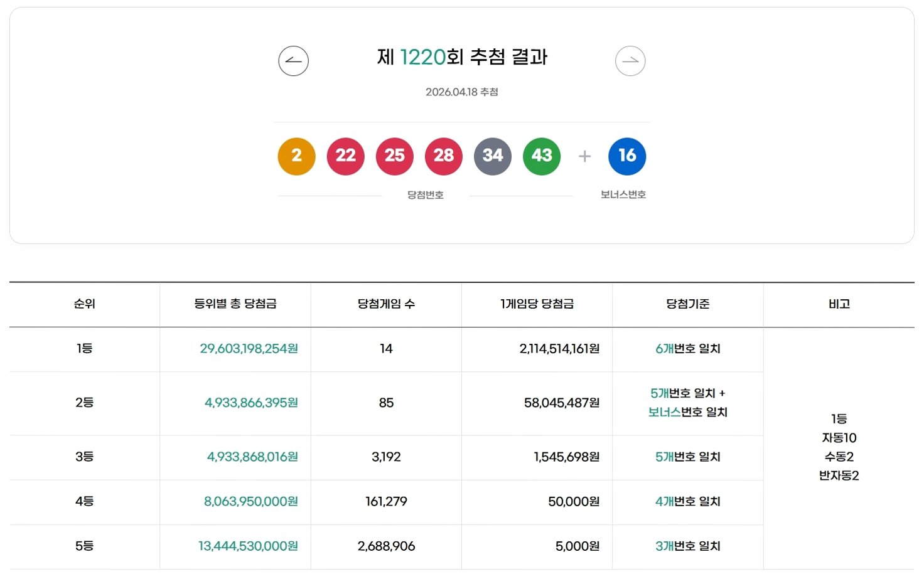Click criteria '6개번호 일치'
Viewport: 924px width, 574px height.
688,349
